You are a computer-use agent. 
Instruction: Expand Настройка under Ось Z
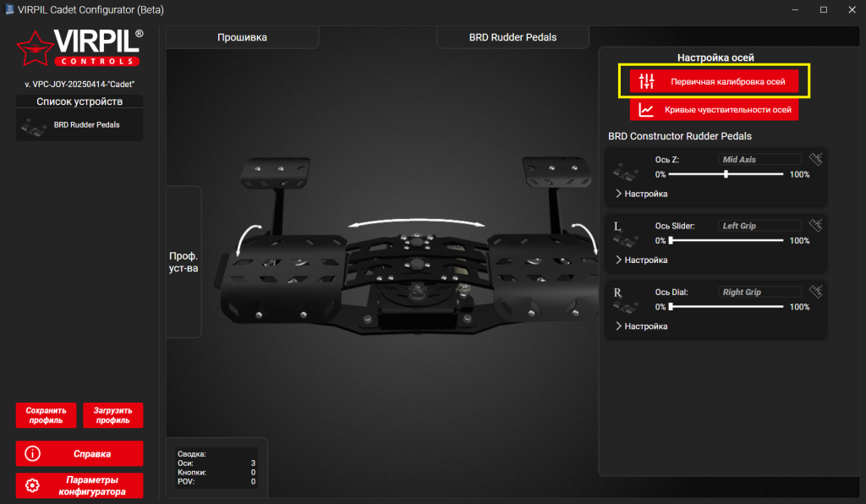[641, 194]
